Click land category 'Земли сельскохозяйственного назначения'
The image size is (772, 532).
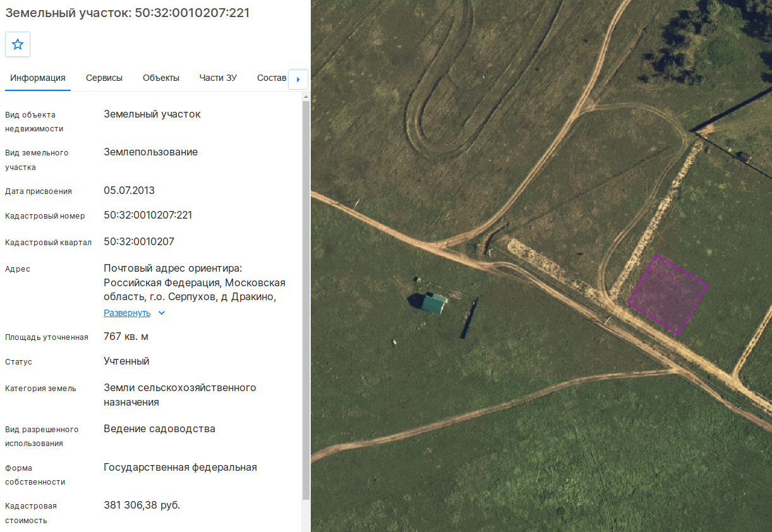[180, 395]
